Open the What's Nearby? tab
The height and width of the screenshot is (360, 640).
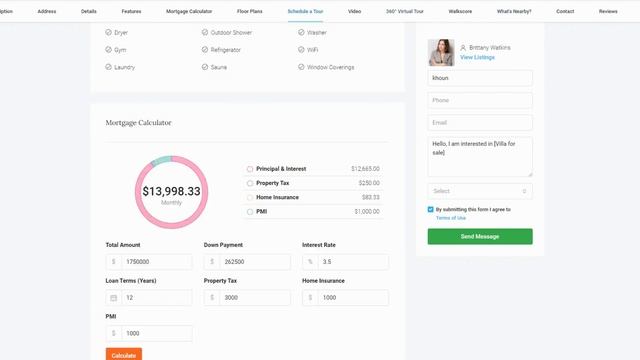tap(514, 11)
